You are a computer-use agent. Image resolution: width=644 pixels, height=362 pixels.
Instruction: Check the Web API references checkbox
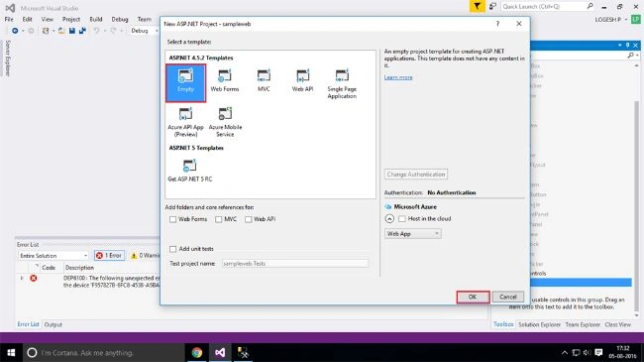pyautogui.click(x=248, y=219)
